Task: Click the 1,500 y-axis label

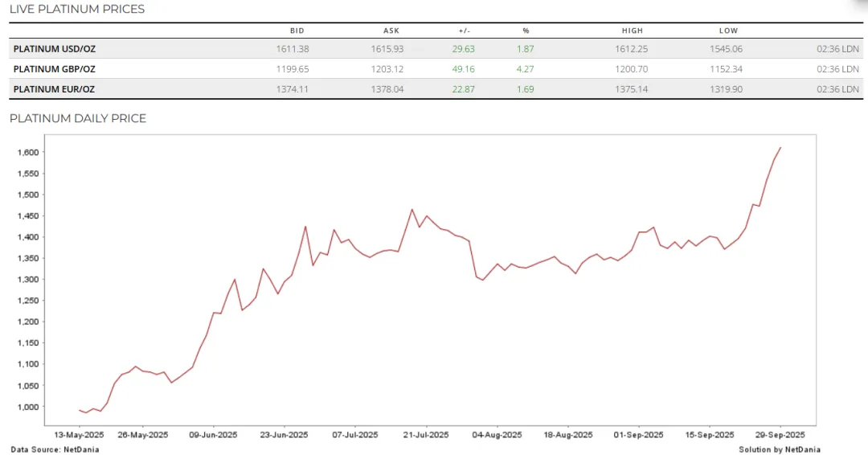Action: [x=27, y=195]
